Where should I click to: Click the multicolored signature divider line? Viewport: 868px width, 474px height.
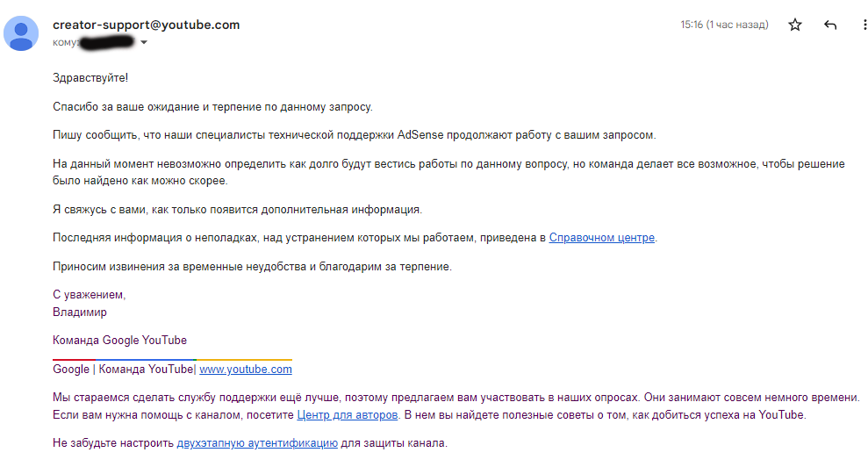click(172, 359)
